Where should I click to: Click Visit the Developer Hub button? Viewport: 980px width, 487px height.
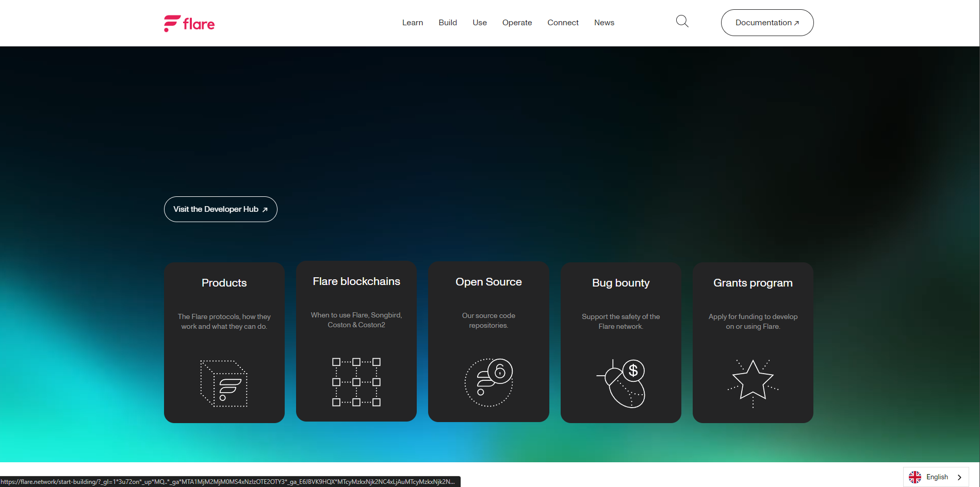click(x=221, y=209)
